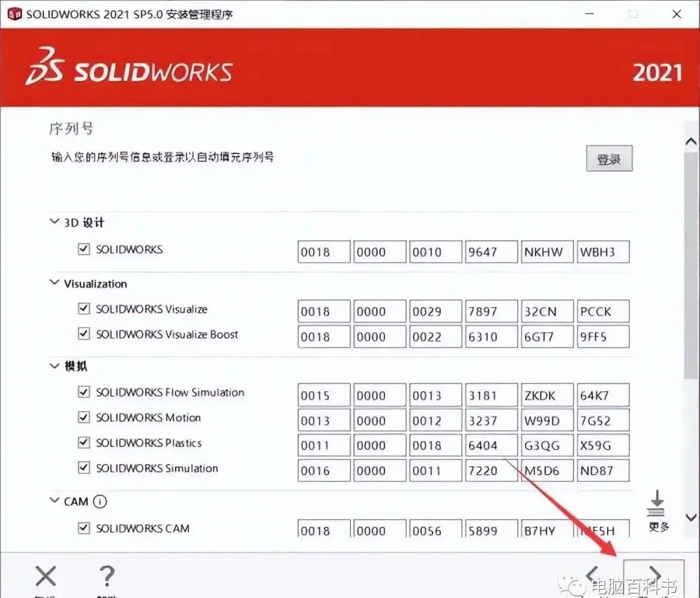Collapse the Visualization section

pos(54,284)
